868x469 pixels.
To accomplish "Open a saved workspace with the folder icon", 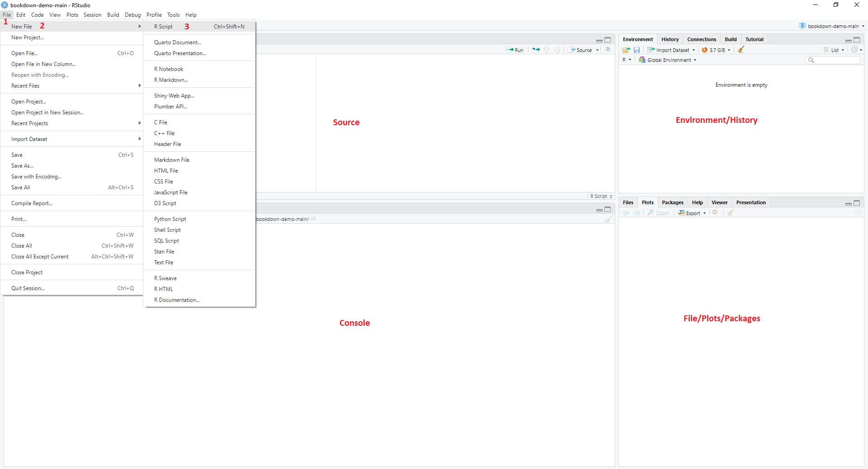I will 626,50.
